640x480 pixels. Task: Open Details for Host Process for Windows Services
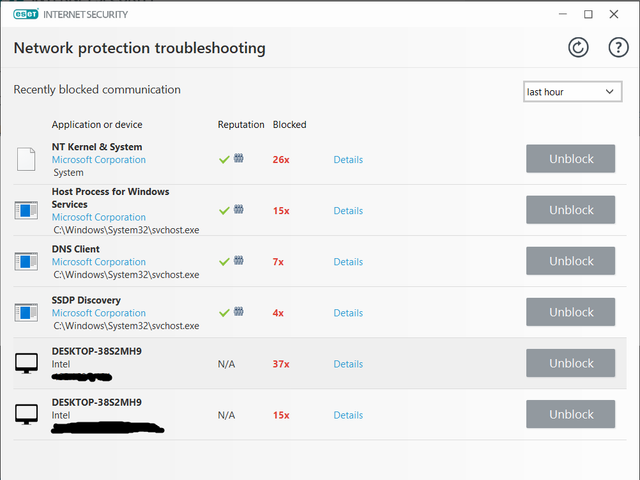pyautogui.click(x=348, y=211)
